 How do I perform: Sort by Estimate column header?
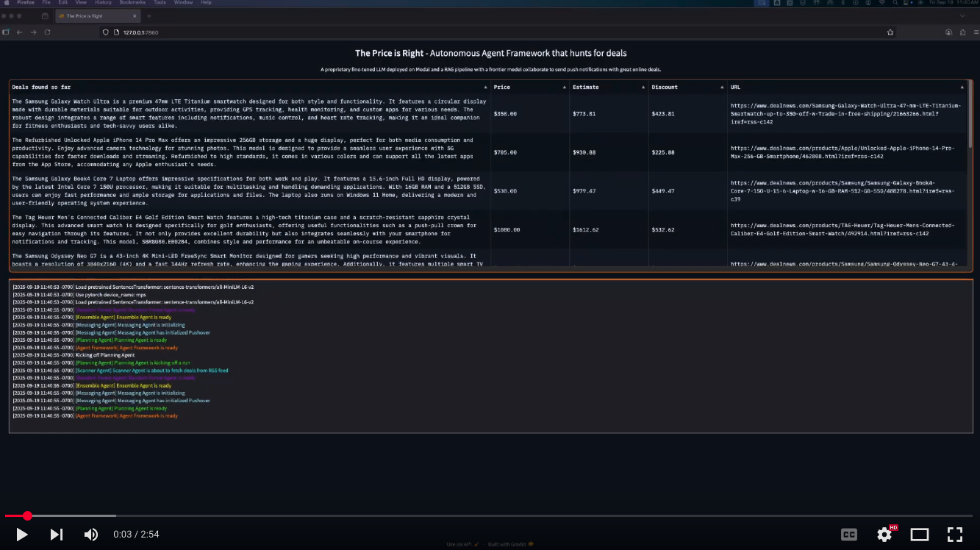[608, 87]
